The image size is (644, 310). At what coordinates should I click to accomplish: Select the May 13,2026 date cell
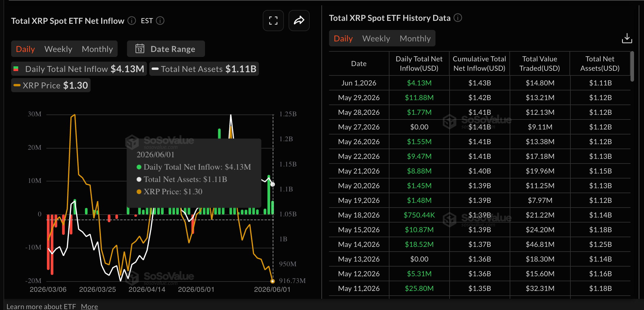[359, 259]
